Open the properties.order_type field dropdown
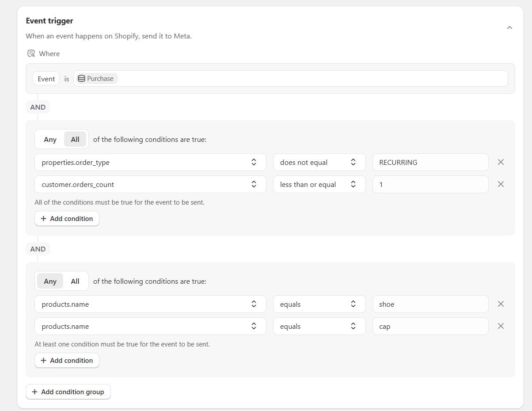This screenshot has height=411, width=532. tap(150, 162)
